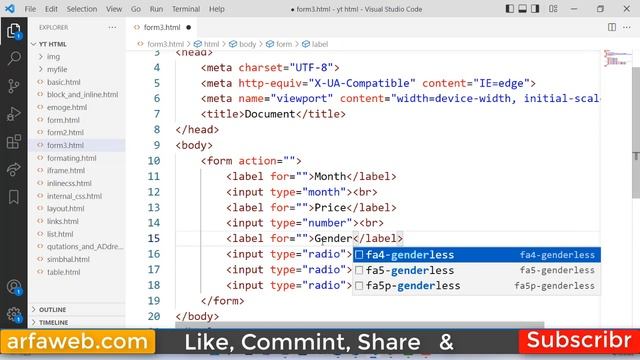
Task: Open the Search view in activity bar
Action: coord(14,58)
